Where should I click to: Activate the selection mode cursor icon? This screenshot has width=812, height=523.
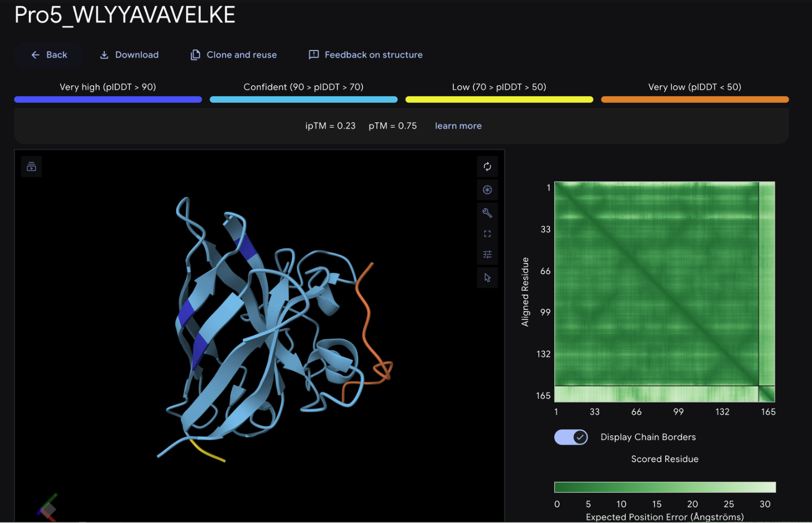[x=487, y=278]
